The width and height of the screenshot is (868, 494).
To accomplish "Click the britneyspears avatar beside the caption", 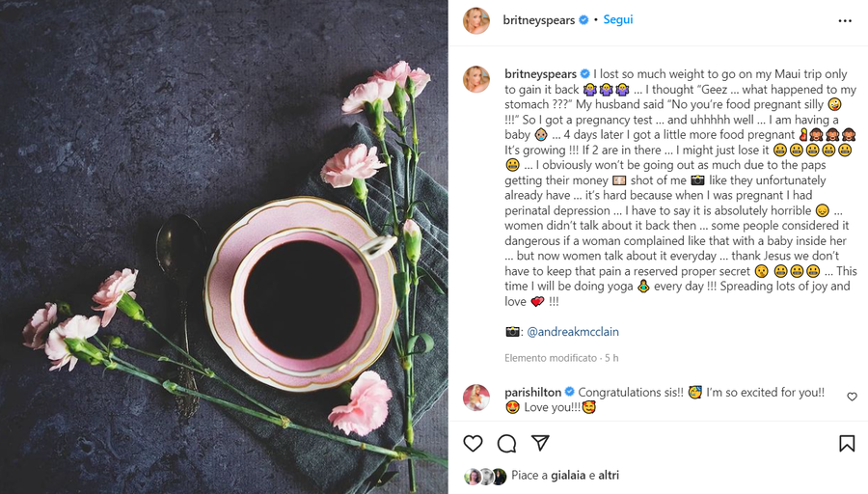I will (476, 79).
